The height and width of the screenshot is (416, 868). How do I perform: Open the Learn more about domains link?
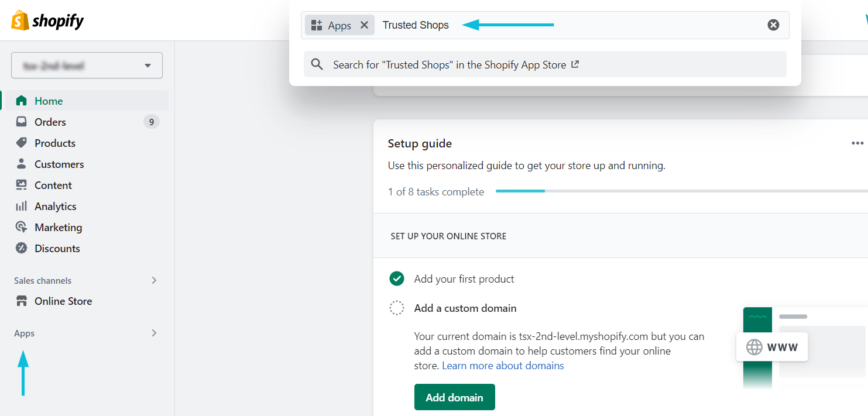click(x=503, y=366)
